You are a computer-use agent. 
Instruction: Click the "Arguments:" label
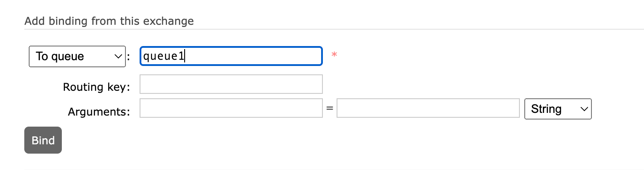[99, 112]
